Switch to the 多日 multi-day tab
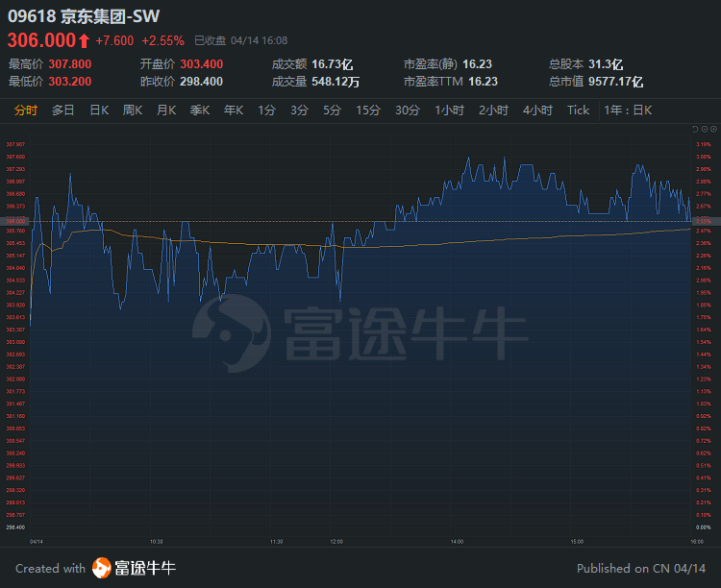721x588 pixels. [63, 110]
